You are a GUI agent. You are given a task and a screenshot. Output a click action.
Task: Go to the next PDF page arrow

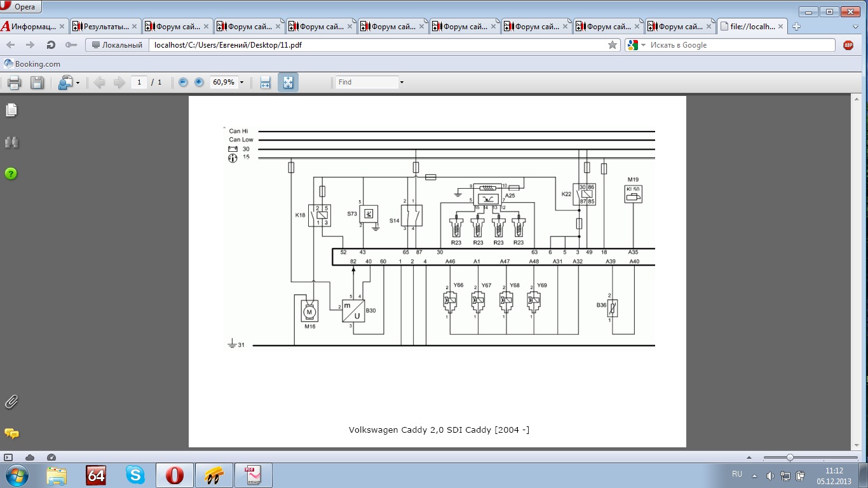tap(119, 82)
